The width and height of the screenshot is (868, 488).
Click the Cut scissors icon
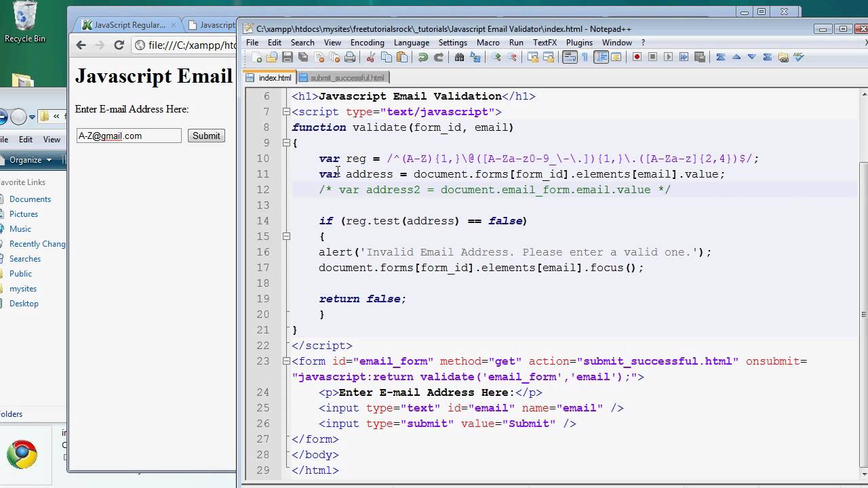point(370,58)
